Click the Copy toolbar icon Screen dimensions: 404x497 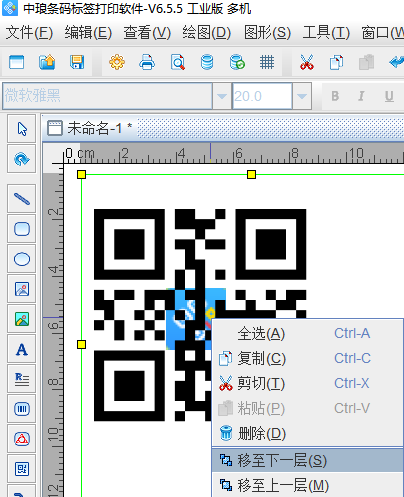[336, 62]
